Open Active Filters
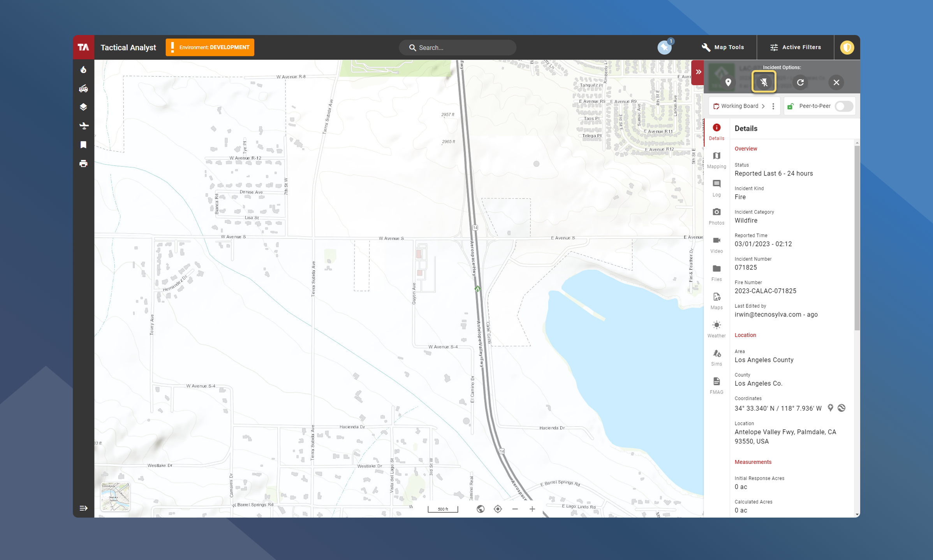The width and height of the screenshot is (933, 560). pos(795,47)
